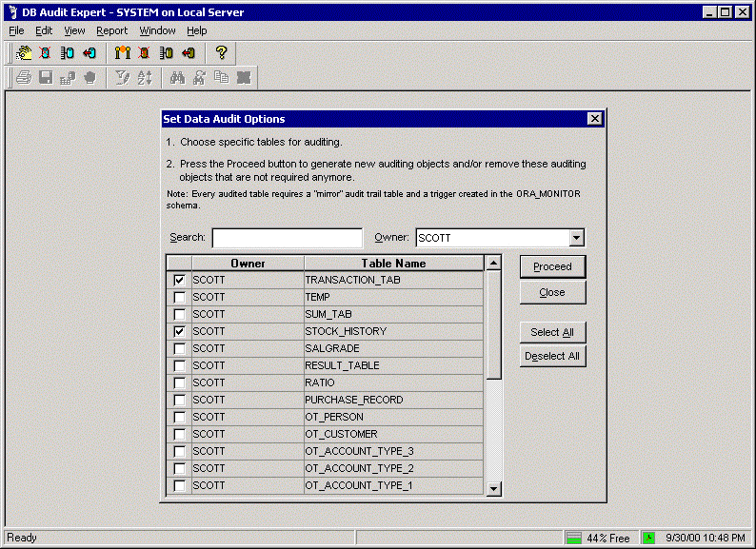Click the Save floppy disk icon

(x=46, y=78)
